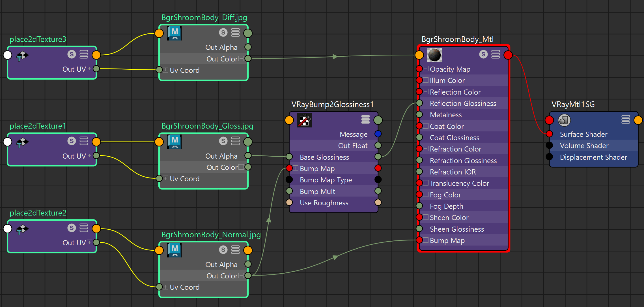
Task: Click the Sheen Glossiness attribute label
Action: pos(457,229)
